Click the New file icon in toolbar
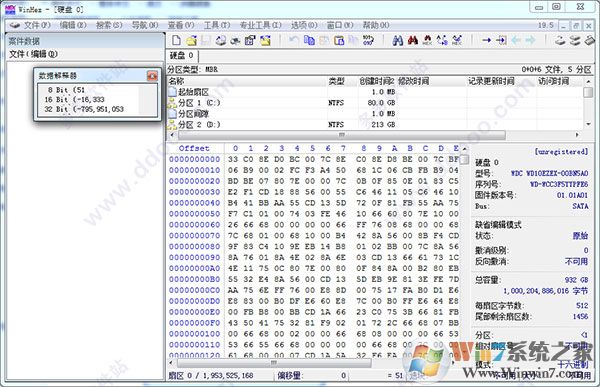The height and width of the screenshot is (387, 600). pos(176,40)
